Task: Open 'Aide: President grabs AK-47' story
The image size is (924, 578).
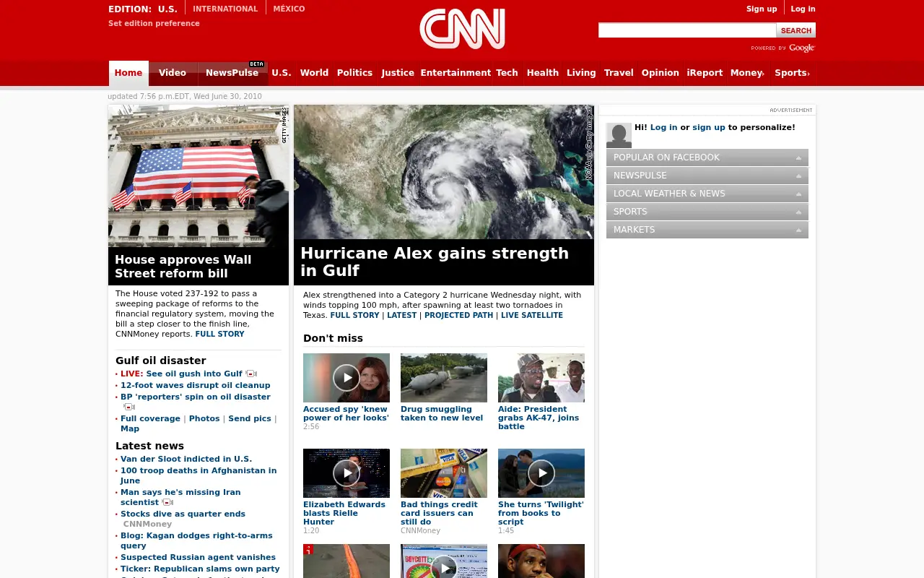Action: click(539, 418)
